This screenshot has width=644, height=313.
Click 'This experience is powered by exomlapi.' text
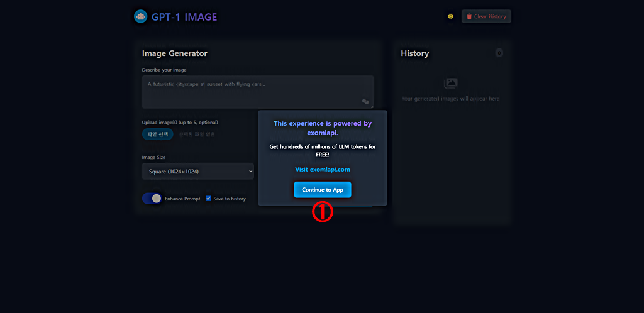click(x=323, y=128)
